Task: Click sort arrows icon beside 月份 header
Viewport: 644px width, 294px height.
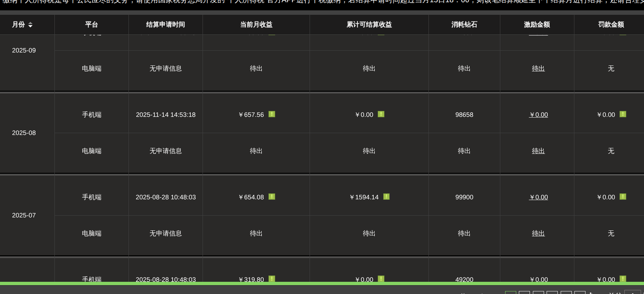Action: point(30,25)
